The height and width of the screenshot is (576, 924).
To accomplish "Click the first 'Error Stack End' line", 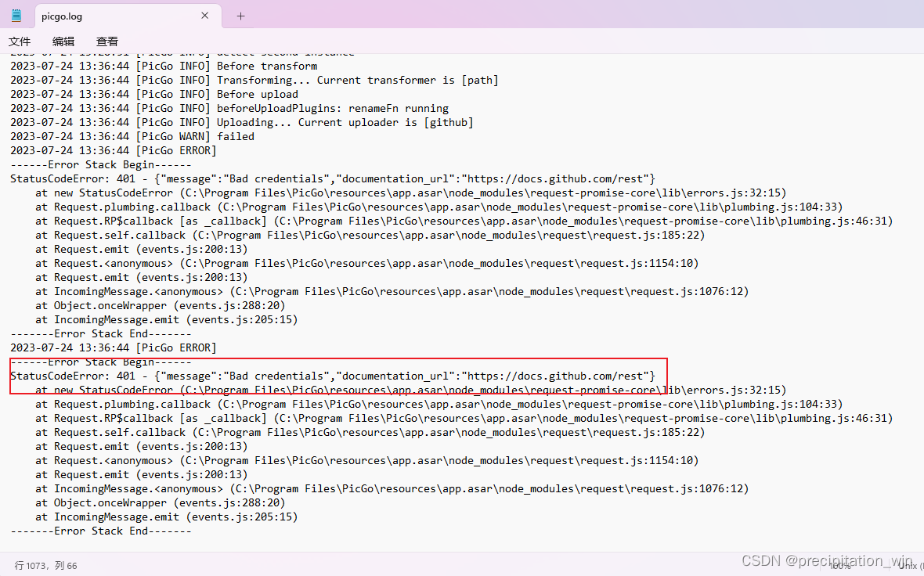I will (x=101, y=334).
